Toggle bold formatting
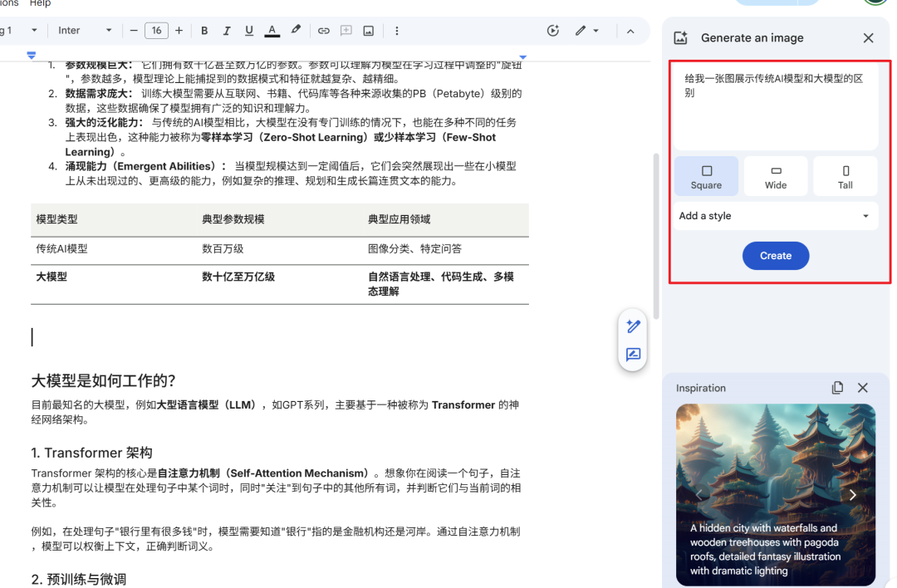 (x=204, y=31)
